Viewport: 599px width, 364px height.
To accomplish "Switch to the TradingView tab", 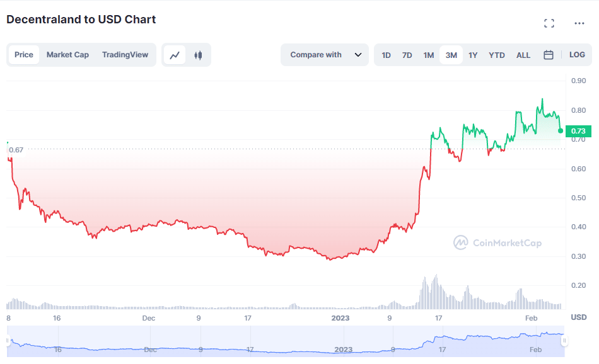I will coord(125,55).
